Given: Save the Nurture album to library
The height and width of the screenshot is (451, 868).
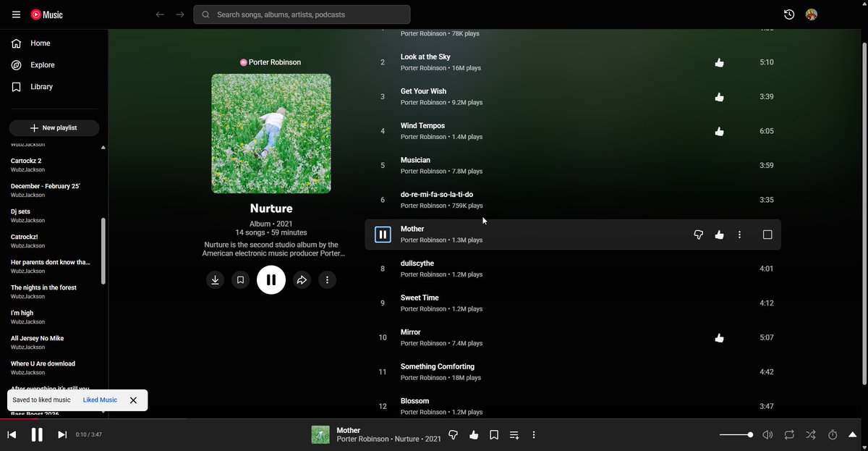Looking at the screenshot, I should tap(241, 279).
